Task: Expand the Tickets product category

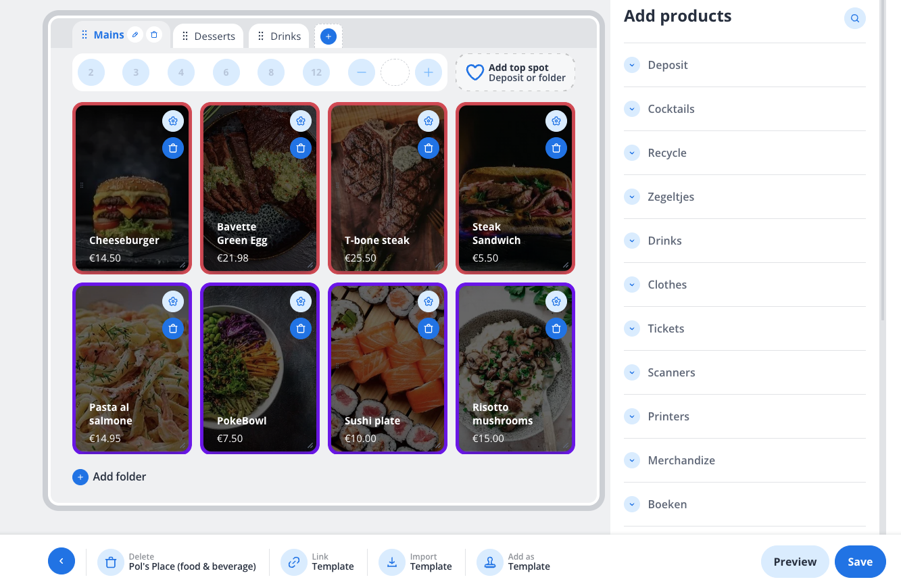Action: point(632,328)
